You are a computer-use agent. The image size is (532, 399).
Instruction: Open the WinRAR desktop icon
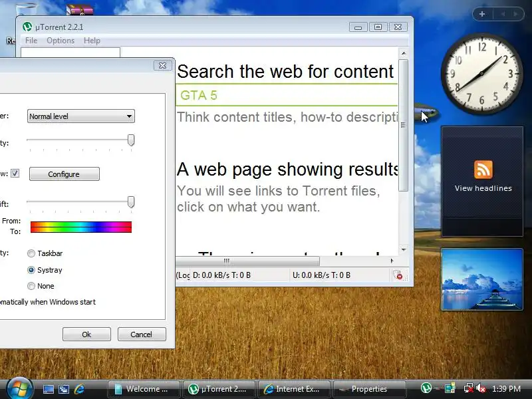pos(79,10)
